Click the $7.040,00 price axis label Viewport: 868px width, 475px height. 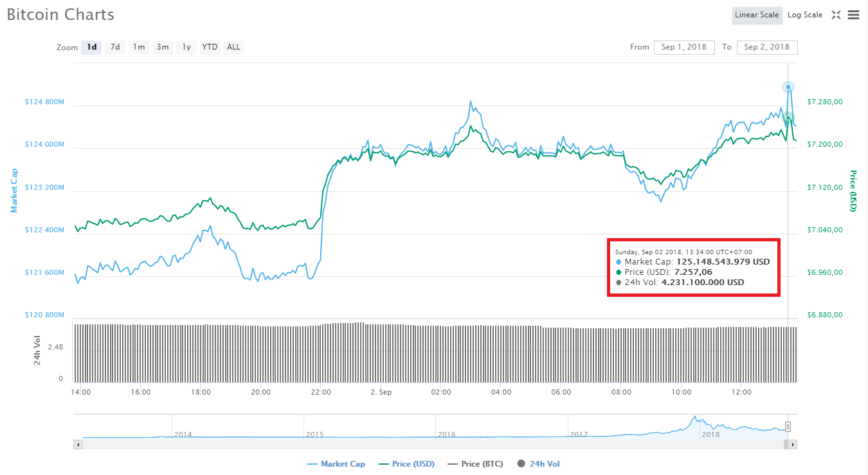825,230
